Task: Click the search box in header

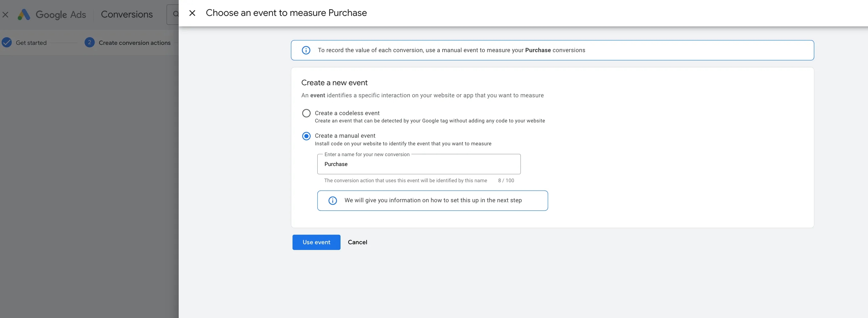Action: coord(173,15)
